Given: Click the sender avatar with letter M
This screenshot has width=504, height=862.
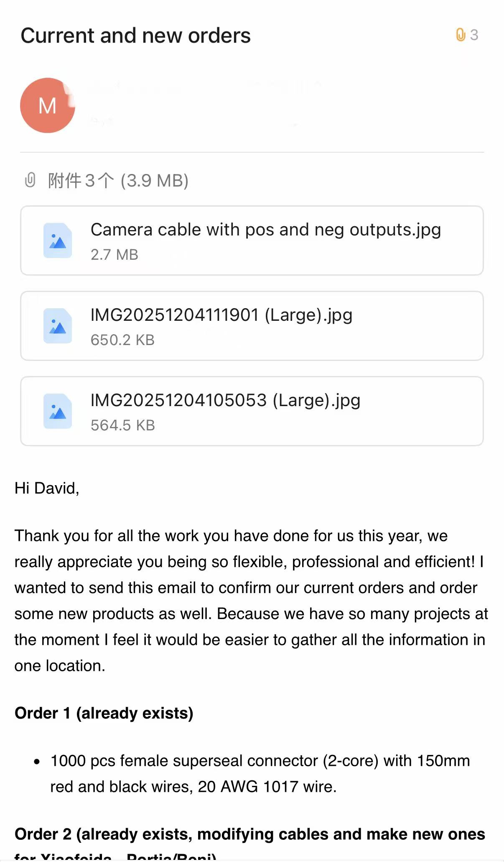Looking at the screenshot, I should [x=47, y=105].
